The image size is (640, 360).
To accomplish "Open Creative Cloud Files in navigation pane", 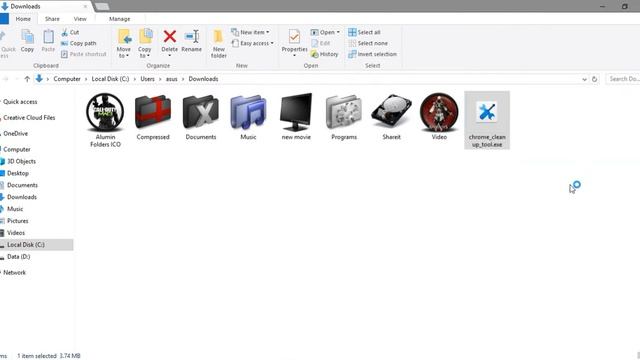I will (x=29, y=118).
